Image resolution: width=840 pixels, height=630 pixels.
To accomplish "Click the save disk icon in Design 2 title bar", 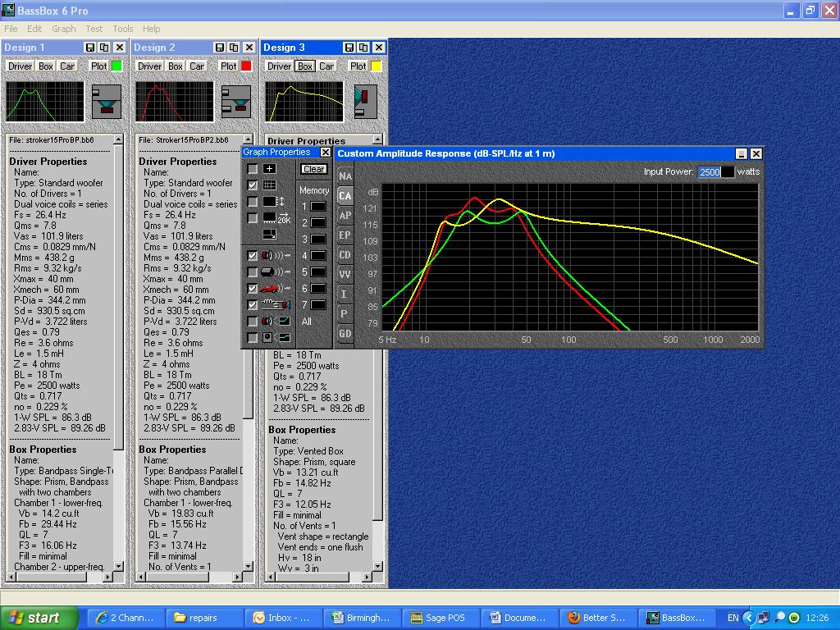I will point(220,47).
